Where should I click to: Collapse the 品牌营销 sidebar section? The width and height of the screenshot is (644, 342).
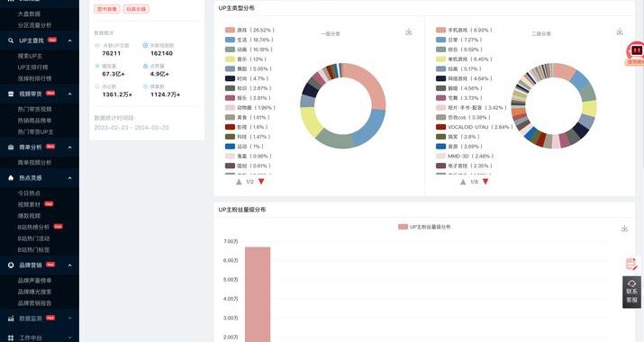70,265
